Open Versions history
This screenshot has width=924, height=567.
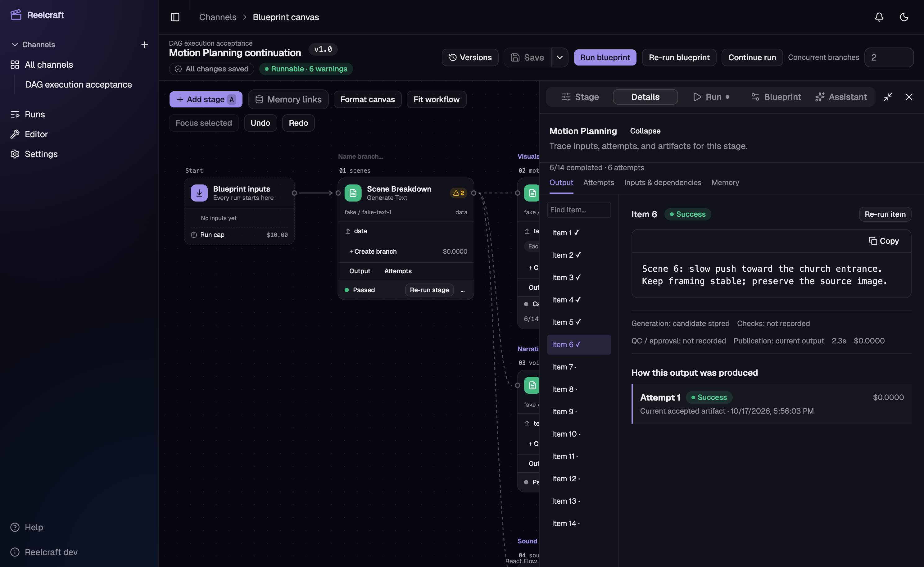pos(470,57)
